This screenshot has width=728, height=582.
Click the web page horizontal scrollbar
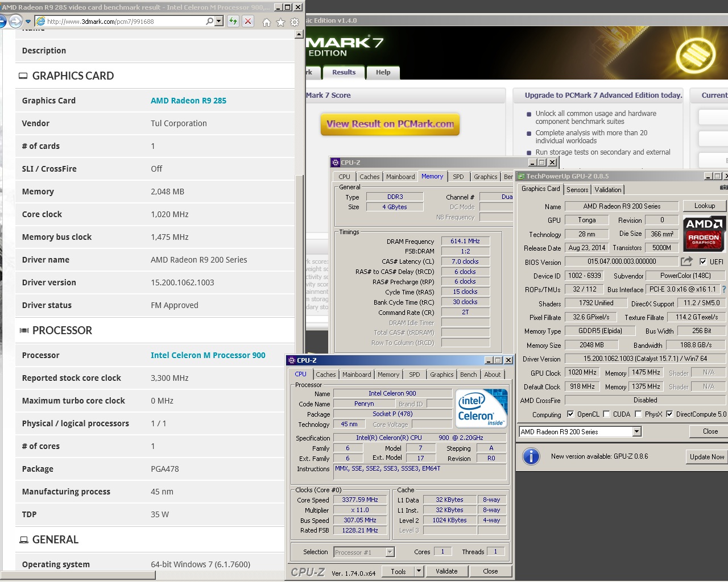[x=78, y=575]
